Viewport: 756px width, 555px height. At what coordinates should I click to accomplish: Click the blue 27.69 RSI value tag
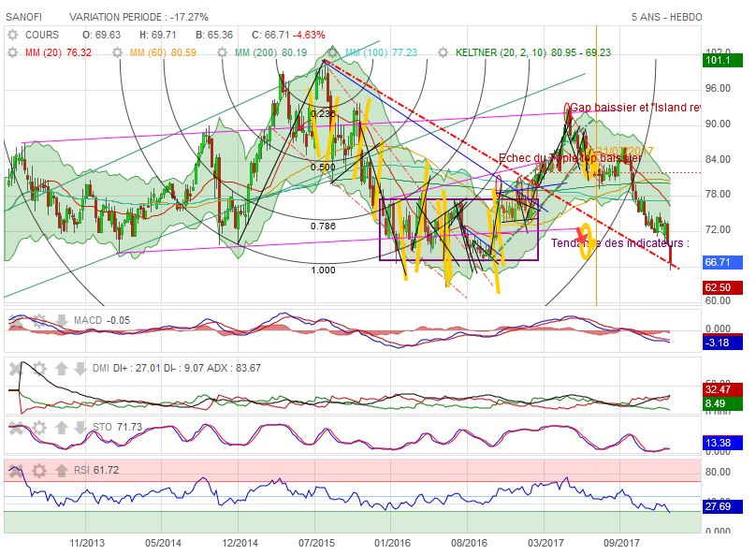(722, 506)
